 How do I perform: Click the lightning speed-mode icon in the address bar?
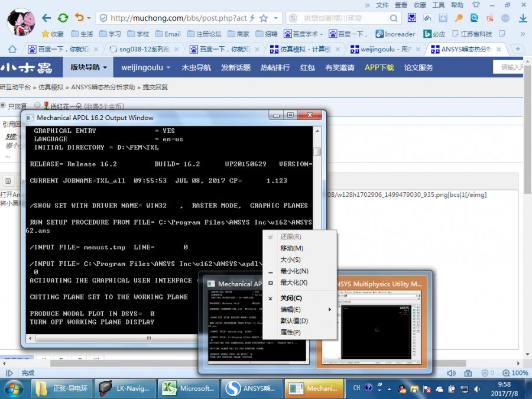(x=252, y=18)
